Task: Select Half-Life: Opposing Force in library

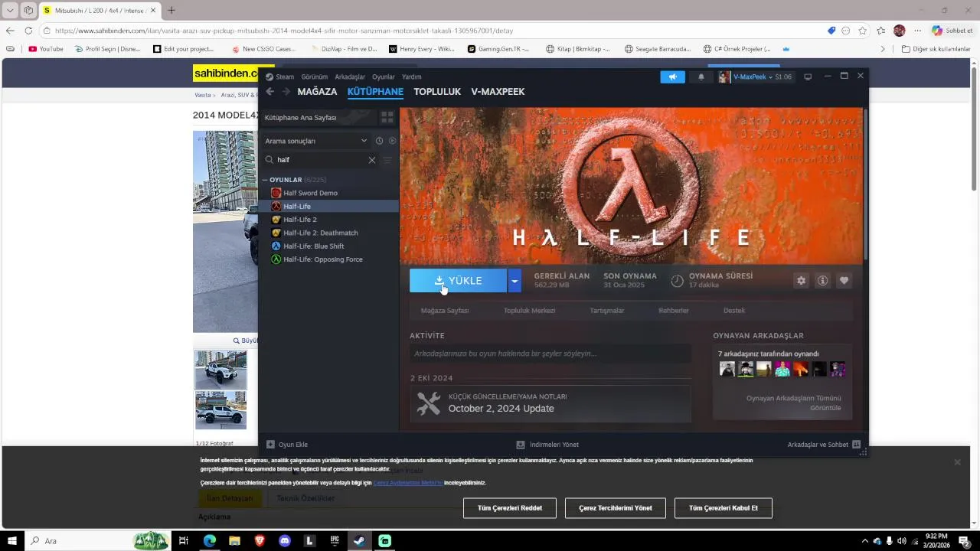Action: click(328, 259)
